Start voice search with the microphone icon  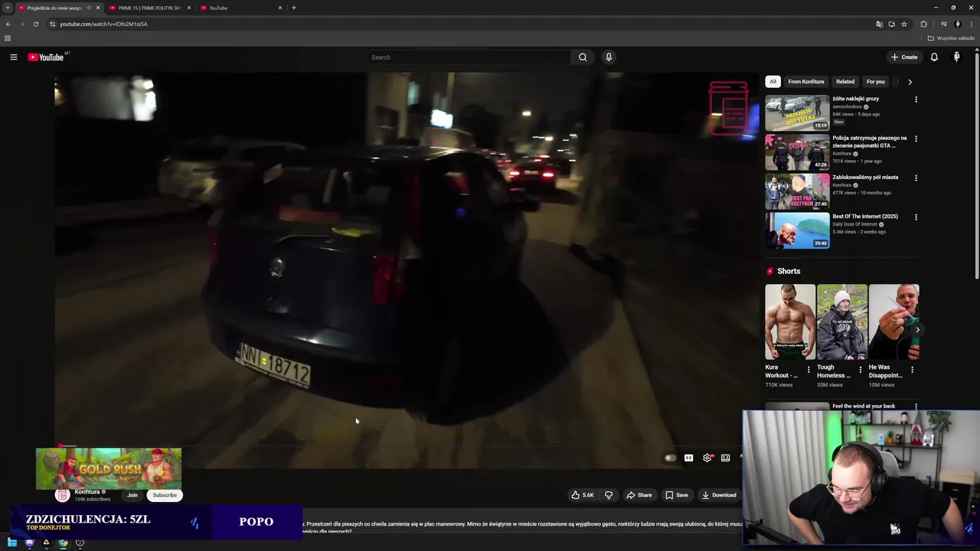pyautogui.click(x=609, y=57)
